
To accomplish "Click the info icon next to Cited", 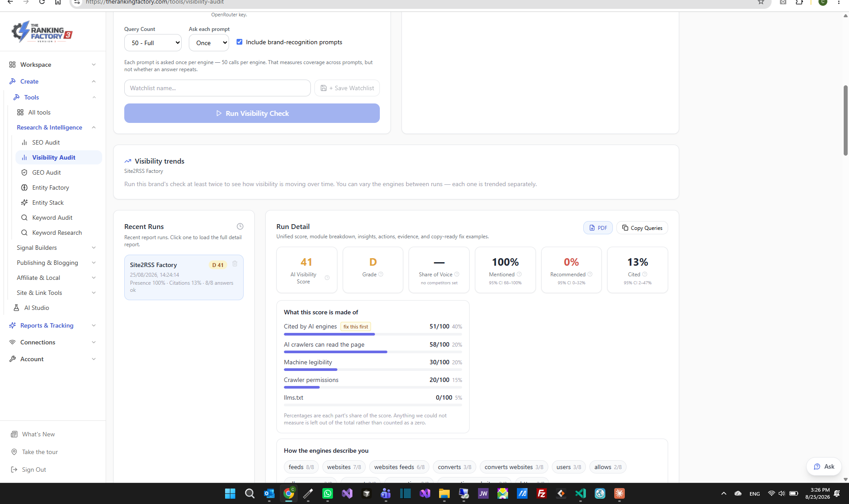I will pos(645,274).
